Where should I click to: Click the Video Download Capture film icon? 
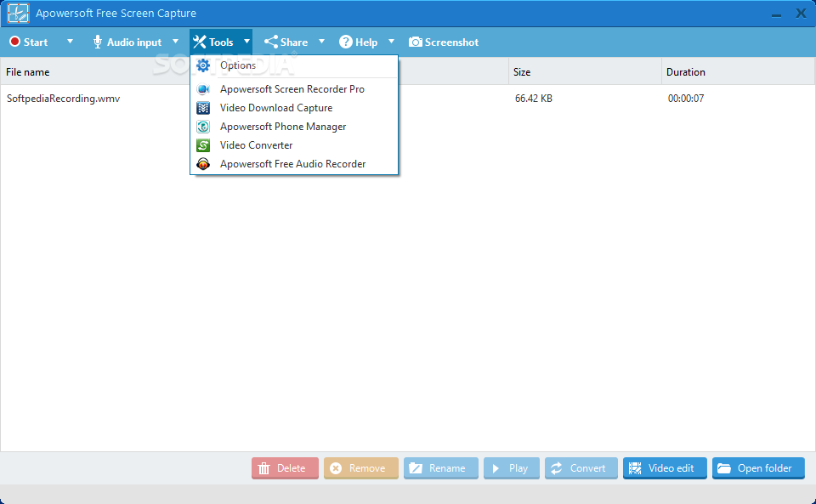pyautogui.click(x=203, y=108)
